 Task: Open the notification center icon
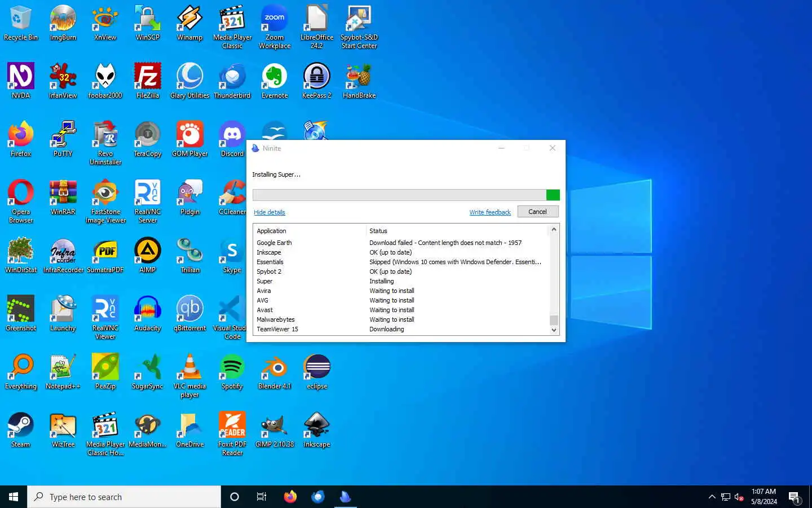coord(795,497)
